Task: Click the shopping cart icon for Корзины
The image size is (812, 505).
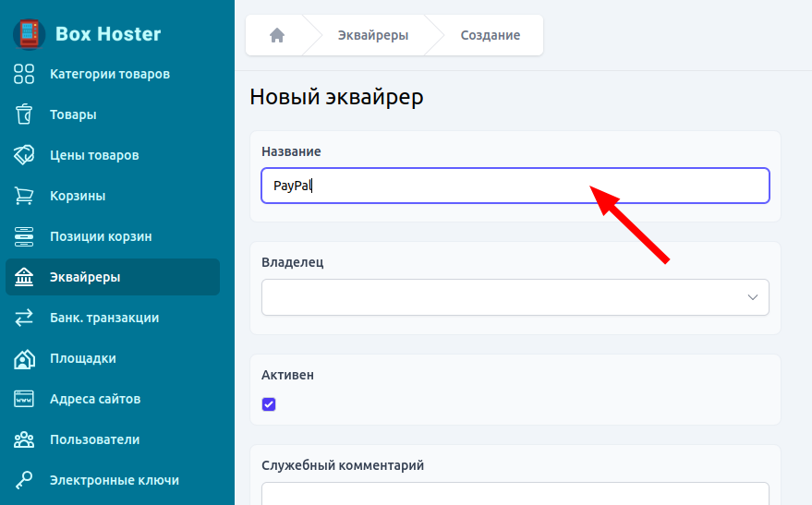Action: (24, 196)
